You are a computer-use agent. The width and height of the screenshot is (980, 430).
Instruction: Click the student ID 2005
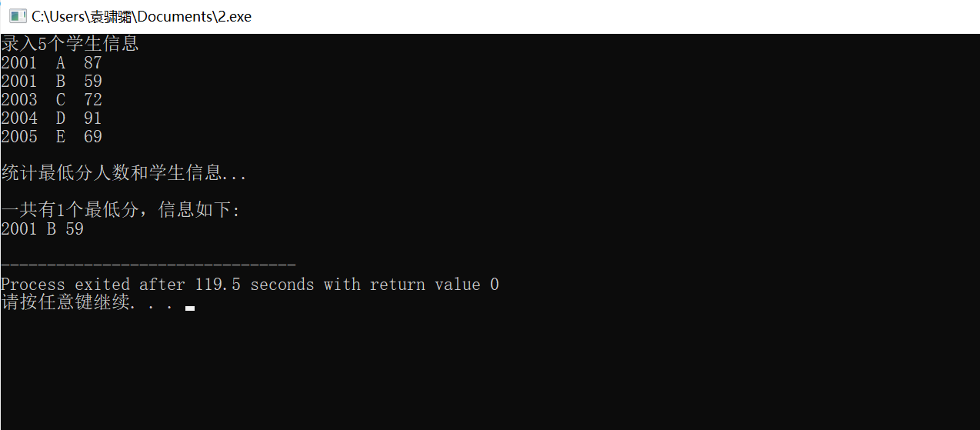19,137
